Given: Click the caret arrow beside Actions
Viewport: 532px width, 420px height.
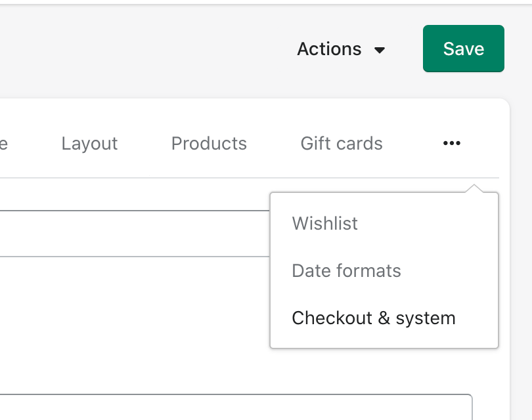Looking at the screenshot, I should pyautogui.click(x=380, y=50).
